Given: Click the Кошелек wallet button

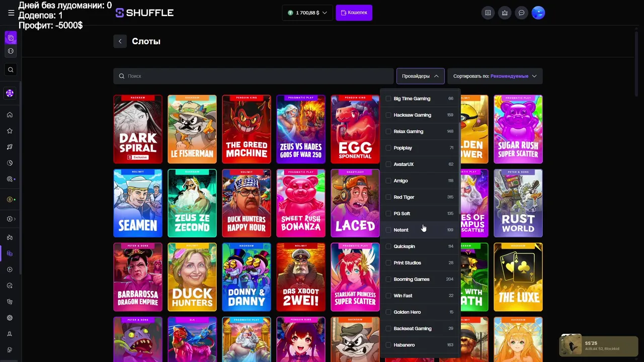Looking at the screenshot, I should 354,13.
